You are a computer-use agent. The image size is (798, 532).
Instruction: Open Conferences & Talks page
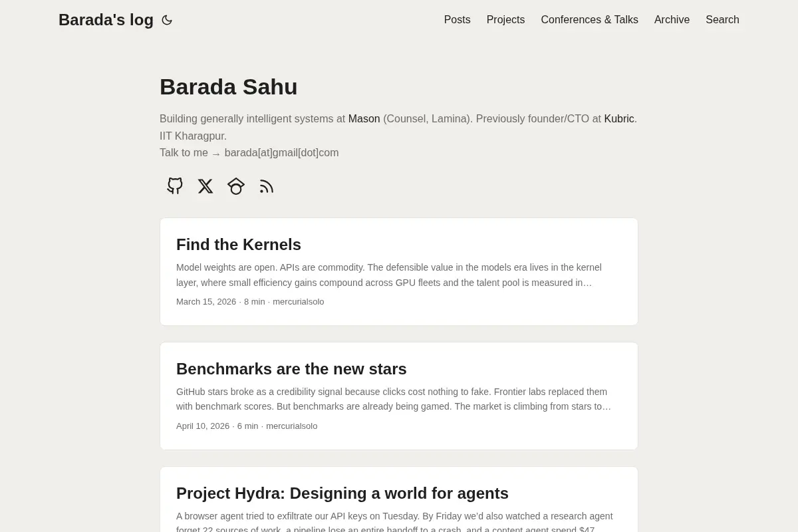pos(589,20)
